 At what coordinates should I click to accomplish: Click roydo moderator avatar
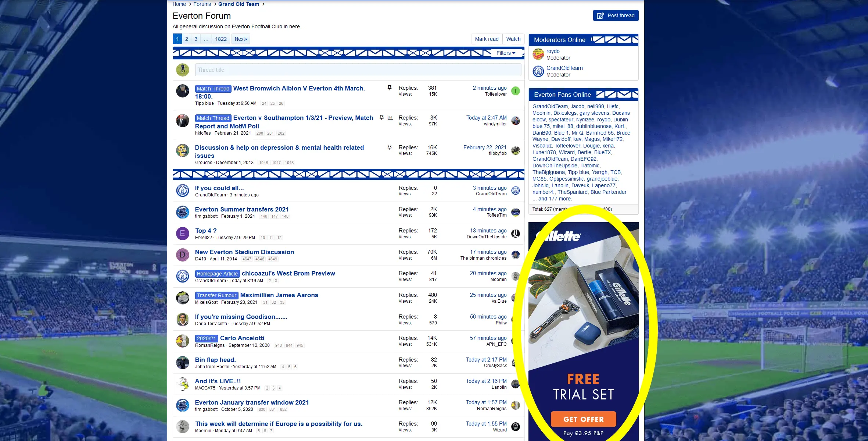(x=538, y=54)
